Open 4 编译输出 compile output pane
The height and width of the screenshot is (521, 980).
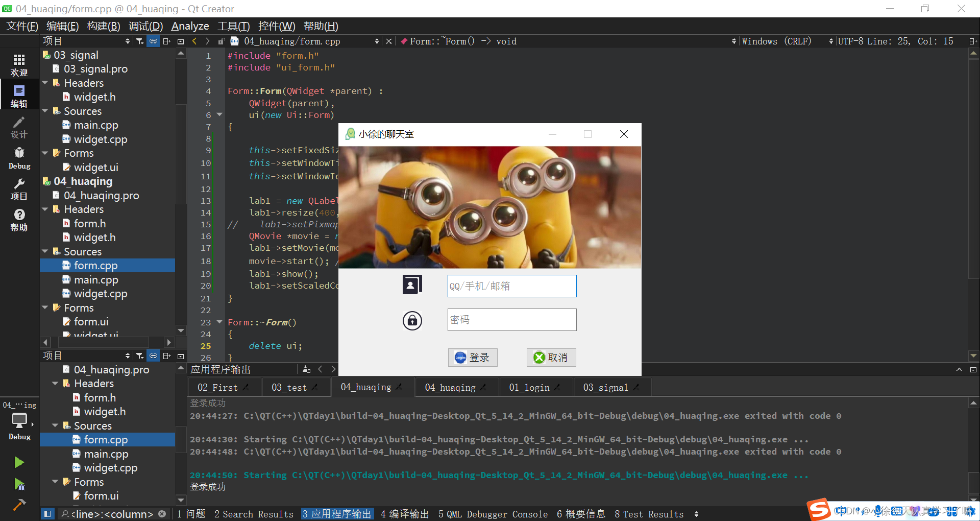tap(405, 514)
